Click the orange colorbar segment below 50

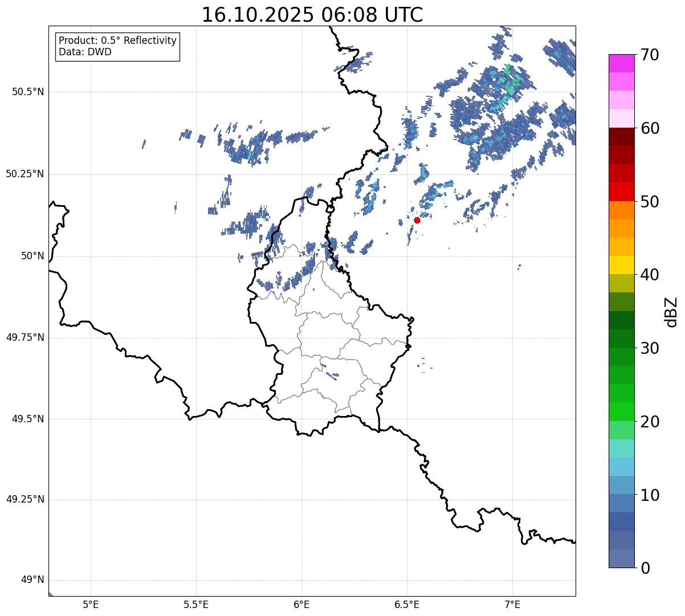pyautogui.click(x=622, y=210)
